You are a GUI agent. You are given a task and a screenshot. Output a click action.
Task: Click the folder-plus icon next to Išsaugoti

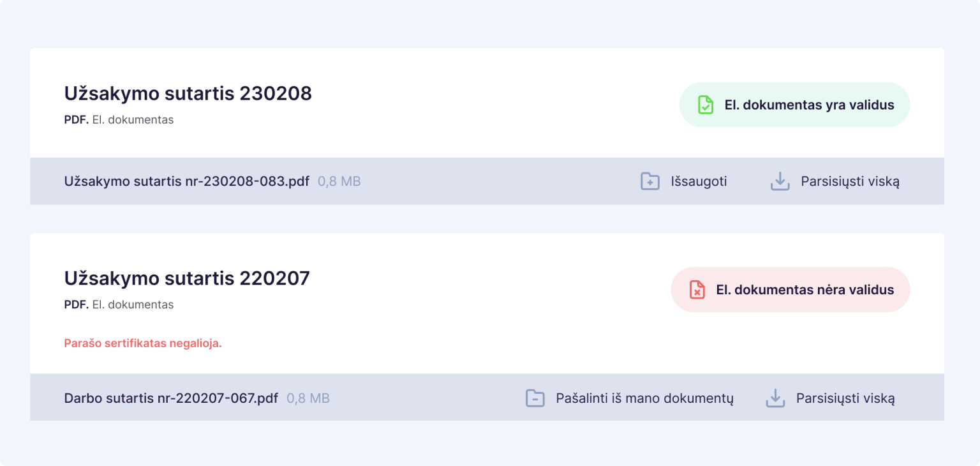tap(650, 181)
